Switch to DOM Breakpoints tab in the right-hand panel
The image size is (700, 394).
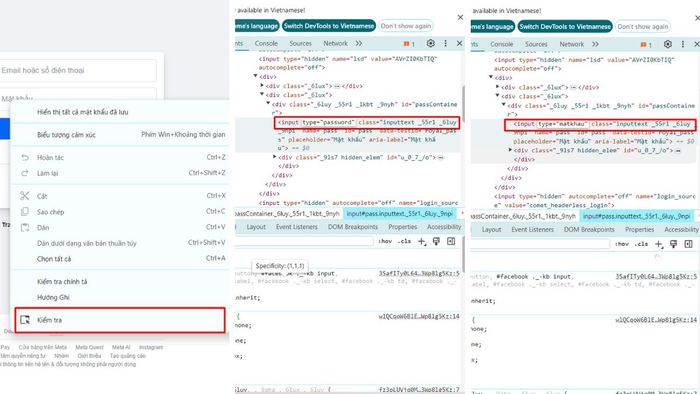pyautogui.click(x=589, y=229)
